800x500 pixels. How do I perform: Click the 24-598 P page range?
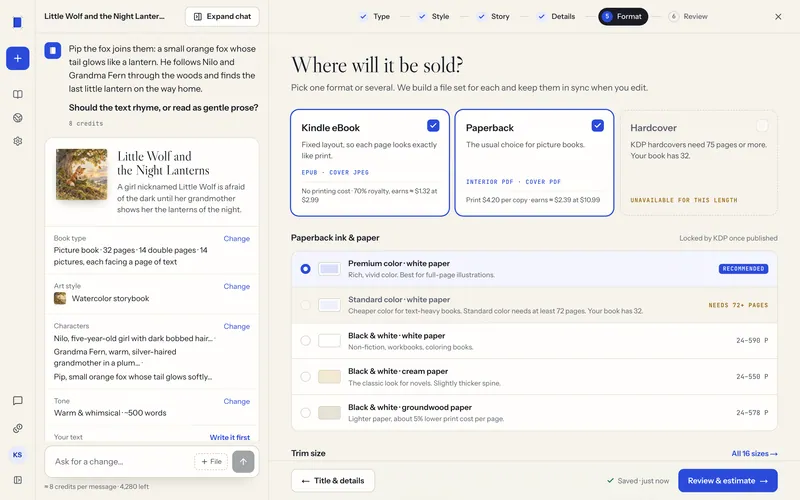[752, 341]
